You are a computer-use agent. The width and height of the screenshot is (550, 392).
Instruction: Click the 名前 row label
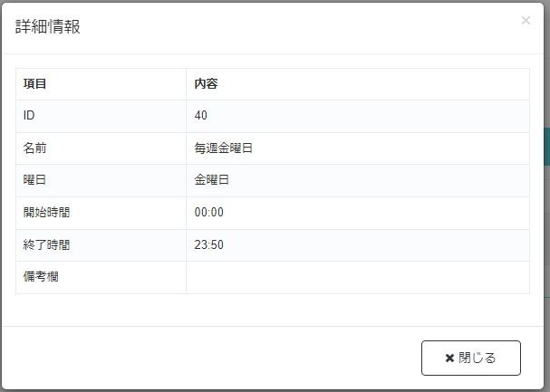tap(35, 148)
